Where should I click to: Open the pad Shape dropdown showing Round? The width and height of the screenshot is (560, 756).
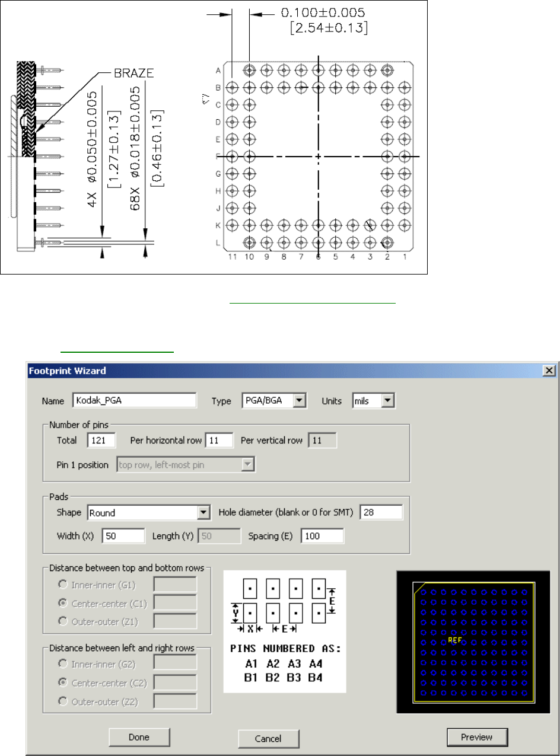tap(149, 512)
